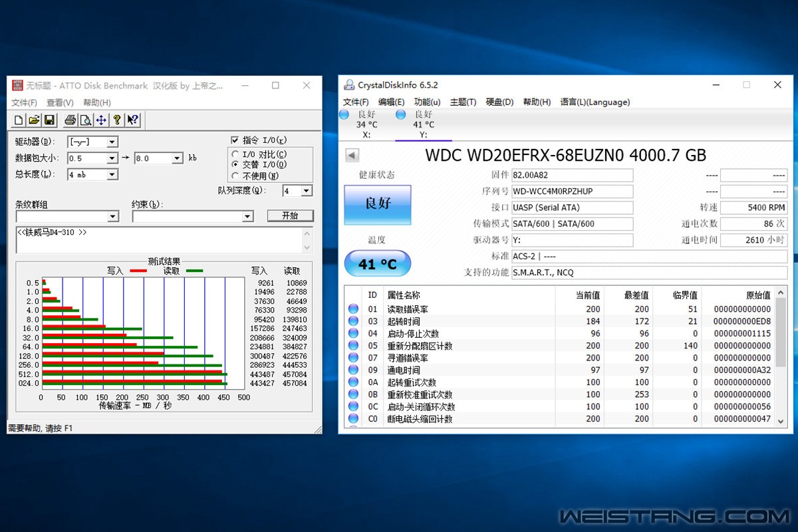Click the 开始 start button in ATTO
The image size is (798, 532).
point(290,215)
